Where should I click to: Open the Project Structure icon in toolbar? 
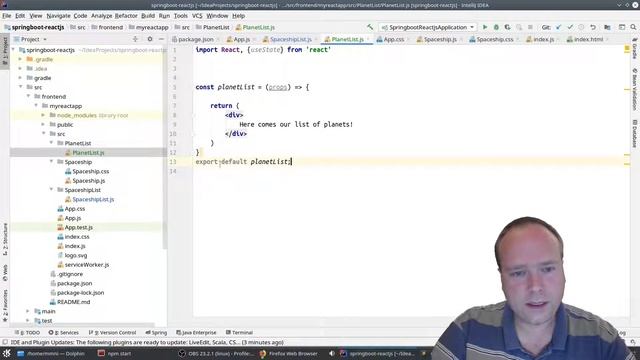[x=607, y=27]
